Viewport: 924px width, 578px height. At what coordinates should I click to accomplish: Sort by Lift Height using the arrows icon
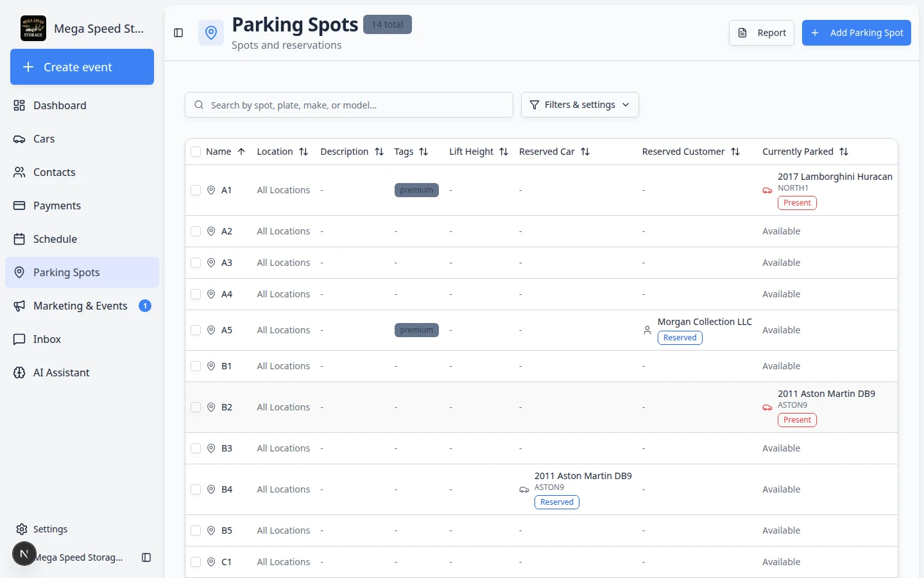tap(504, 152)
